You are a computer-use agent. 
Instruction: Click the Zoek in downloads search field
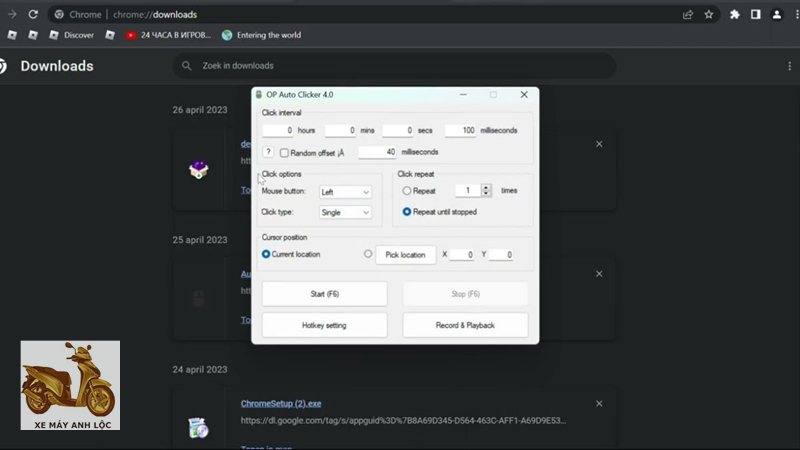click(394, 66)
